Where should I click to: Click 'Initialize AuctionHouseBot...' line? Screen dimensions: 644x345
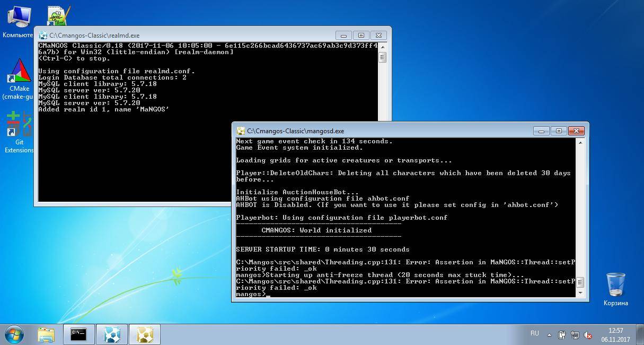297,192
